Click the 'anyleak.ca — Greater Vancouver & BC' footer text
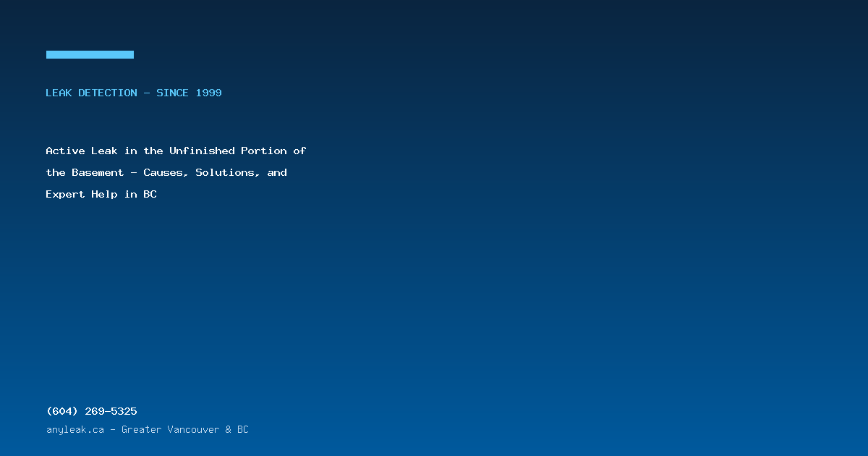Image resolution: width=868 pixels, height=456 pixels. coord(147,429)
